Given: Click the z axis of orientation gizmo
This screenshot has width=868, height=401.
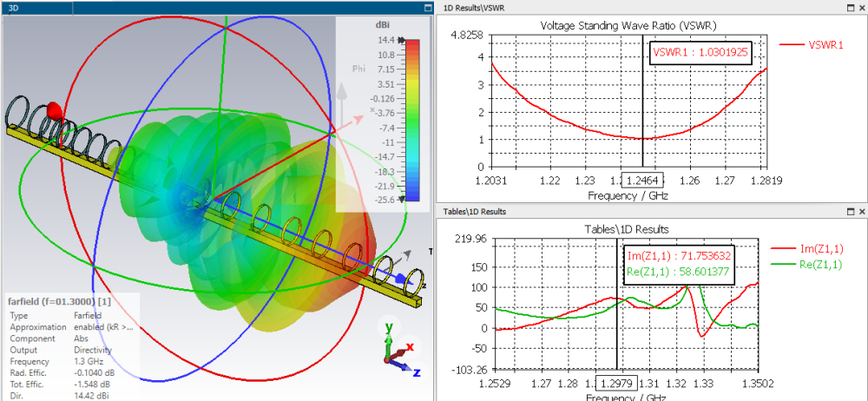Looking at the screenshot, I should [x=404, y=368].
